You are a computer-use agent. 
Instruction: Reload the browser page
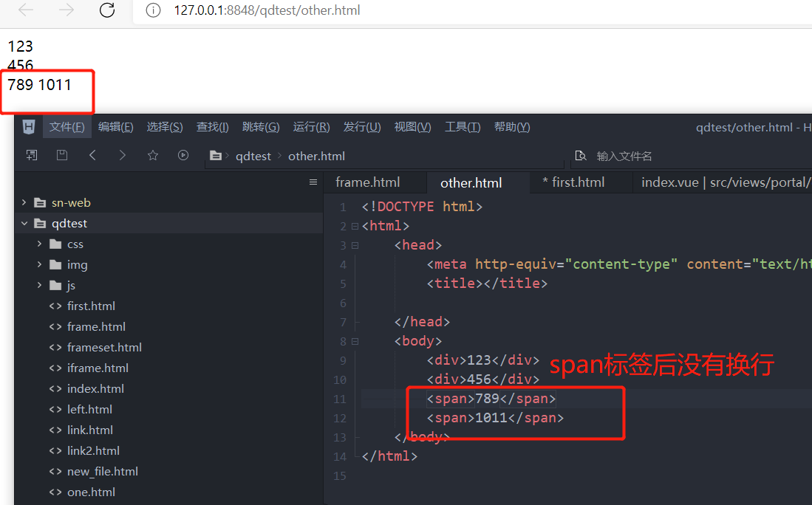pos(107,10)
